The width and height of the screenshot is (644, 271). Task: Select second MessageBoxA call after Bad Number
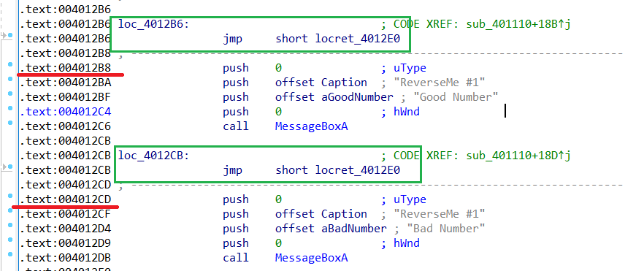tap(311, 258)
